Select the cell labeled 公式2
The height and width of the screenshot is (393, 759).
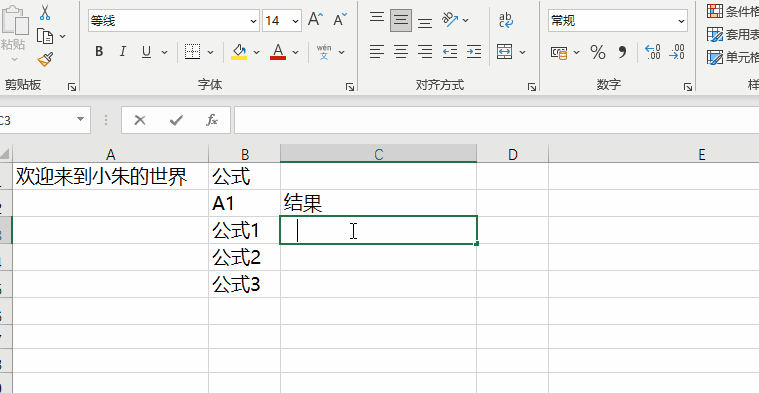[244, 257]
